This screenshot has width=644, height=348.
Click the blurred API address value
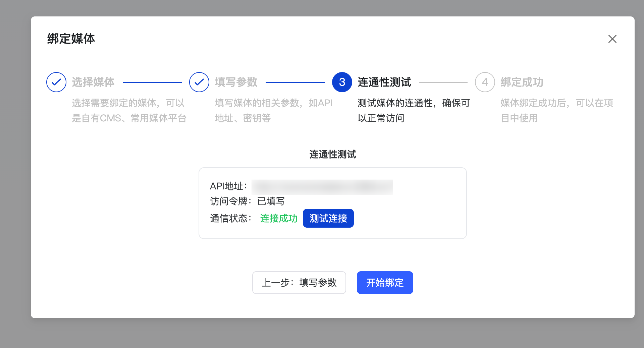pyautogui.click(x=322, y=187)
